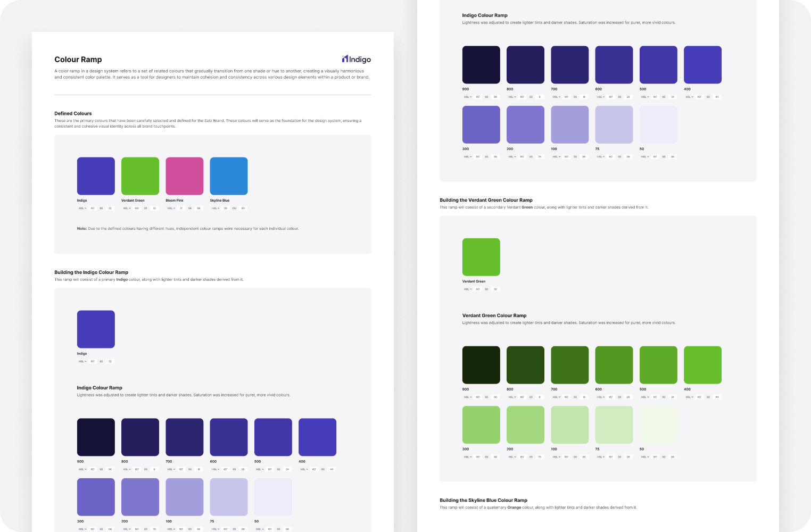Select the Skyline Blue defined colour swatch
Viewport: 811px width, 532px height.
coord(229,176)
